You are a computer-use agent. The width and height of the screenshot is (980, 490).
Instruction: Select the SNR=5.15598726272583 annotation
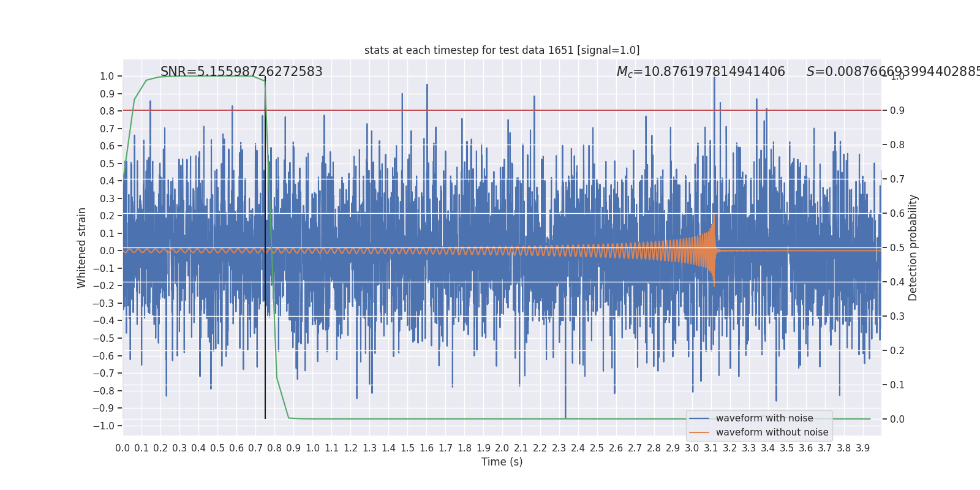[241, 72]
